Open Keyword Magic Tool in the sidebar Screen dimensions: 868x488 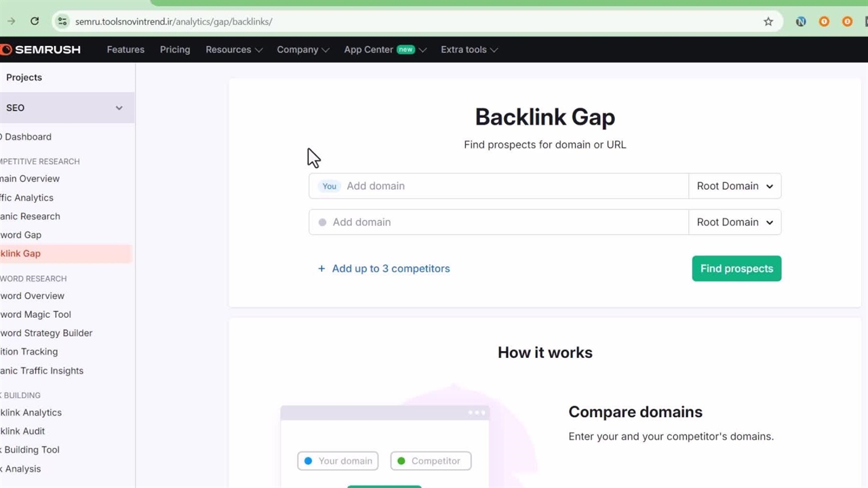(35, 314)
